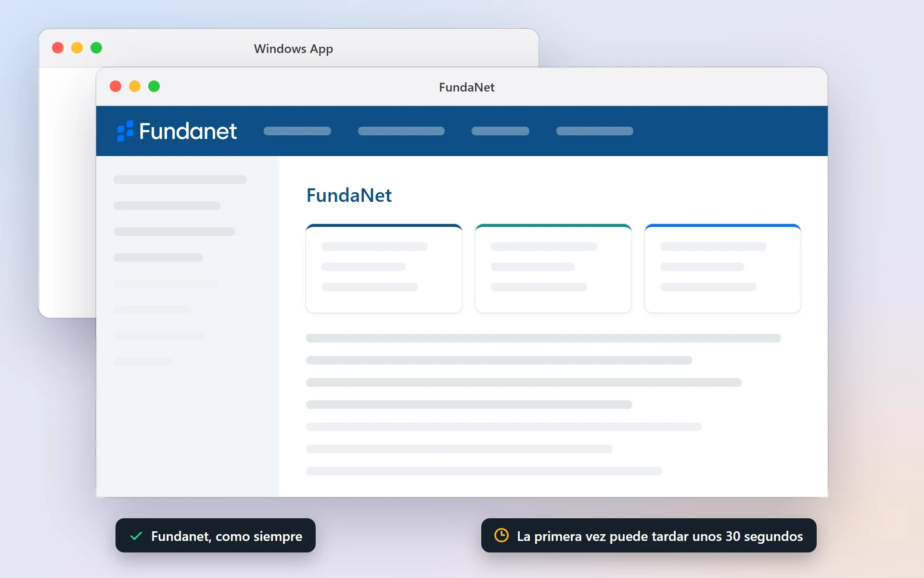Select the first placeholder item in navigation bar
Viewport: 924px width, 578px height.
coord(297,131)
